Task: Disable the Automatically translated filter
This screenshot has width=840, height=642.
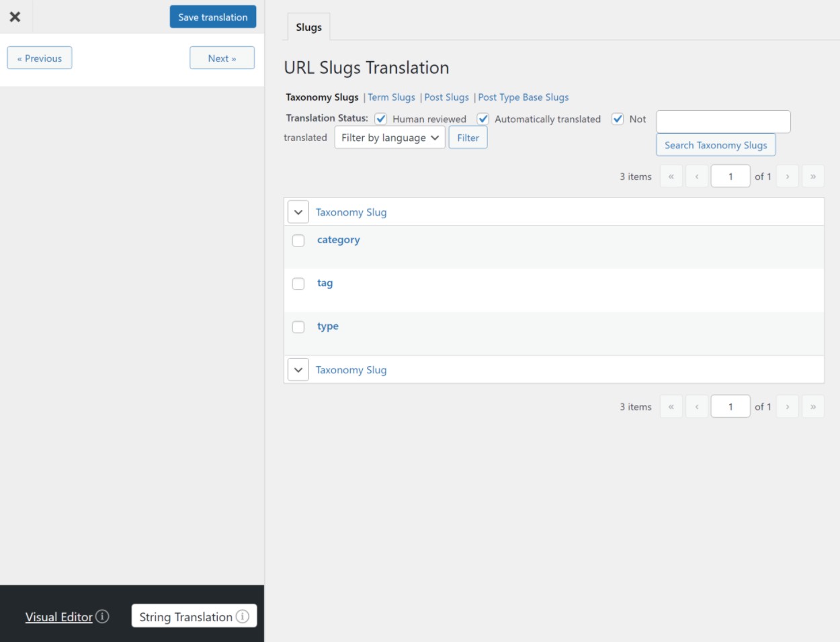Action: pos(482,119)
